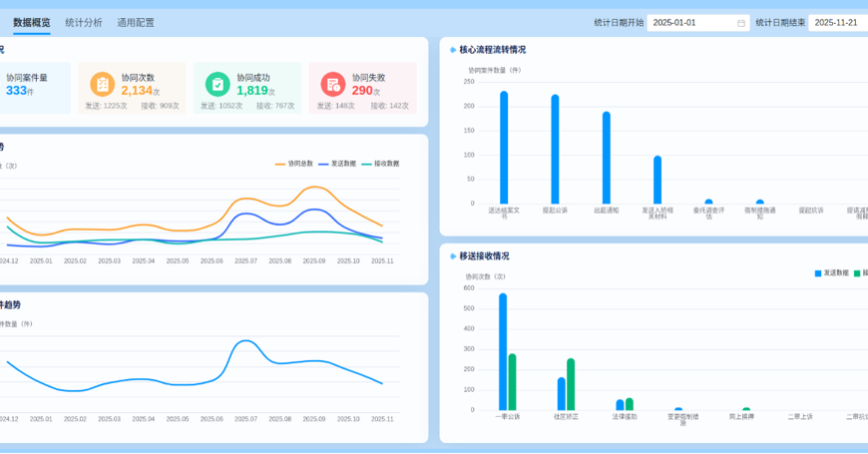Open the 统计分析 tab
This screenshot has height=454, width=868.
click(84, 23)
